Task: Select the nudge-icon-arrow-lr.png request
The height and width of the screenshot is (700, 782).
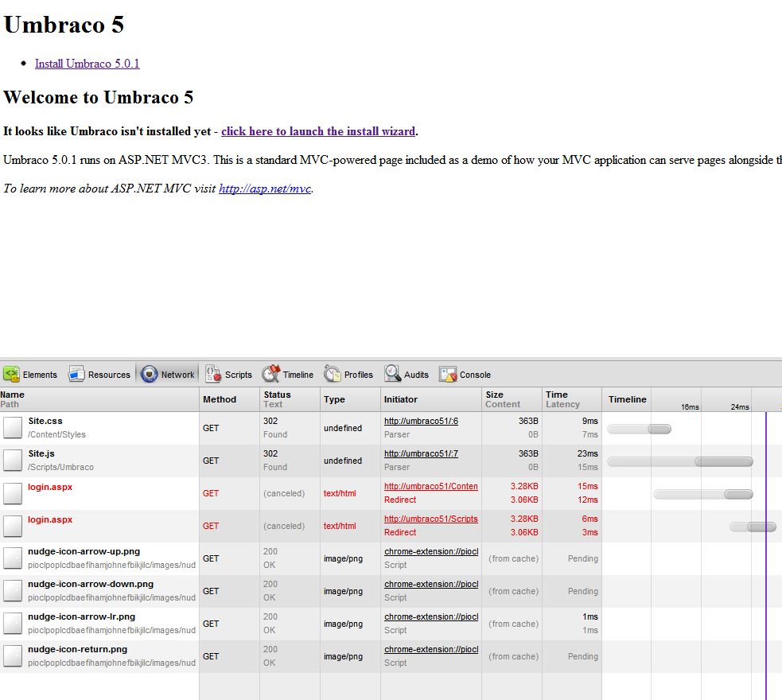Action: (81, 616)
